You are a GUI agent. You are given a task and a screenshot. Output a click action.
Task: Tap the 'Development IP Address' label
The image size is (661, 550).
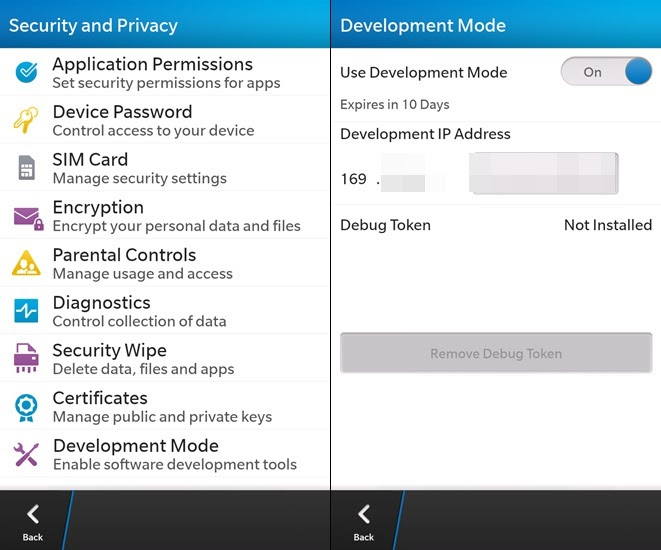point(425,134)
